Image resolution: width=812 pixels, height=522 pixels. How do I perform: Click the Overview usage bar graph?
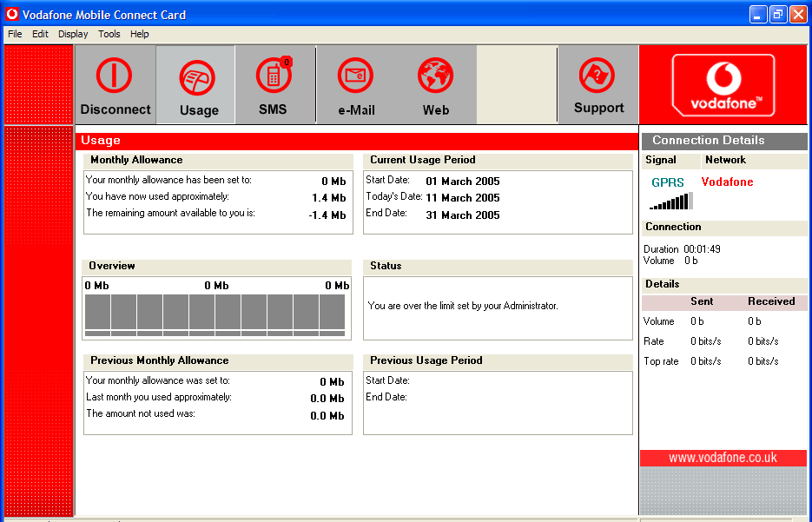pos(215,315)
